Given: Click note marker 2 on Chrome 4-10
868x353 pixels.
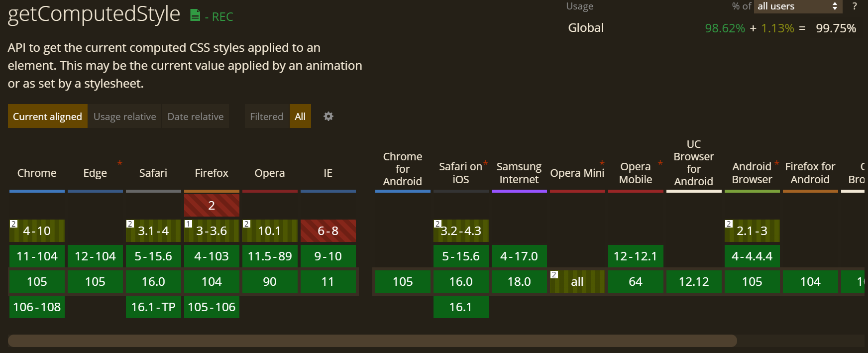Looking at the screenshot, I should point(14,224).
